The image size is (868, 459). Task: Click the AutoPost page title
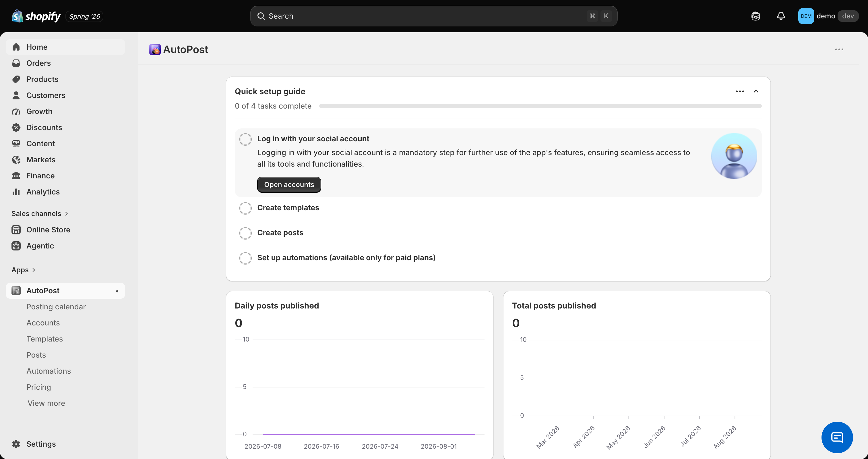tap(186, 49)
